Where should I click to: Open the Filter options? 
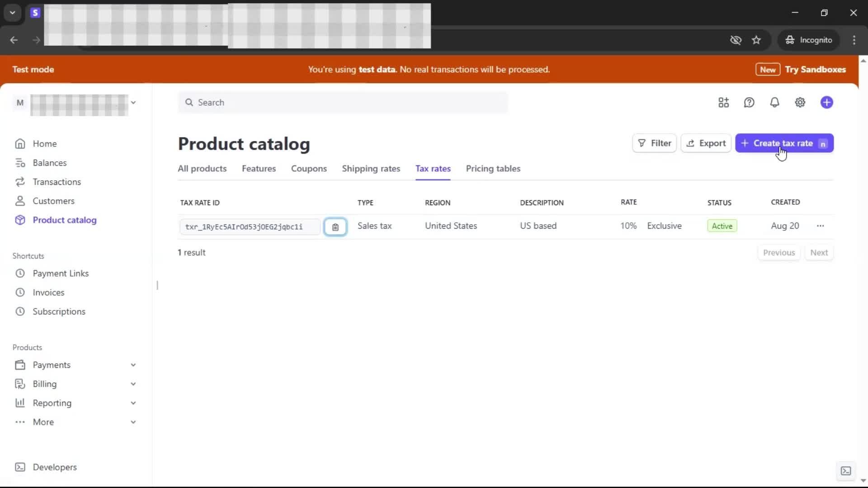[654, 143]
